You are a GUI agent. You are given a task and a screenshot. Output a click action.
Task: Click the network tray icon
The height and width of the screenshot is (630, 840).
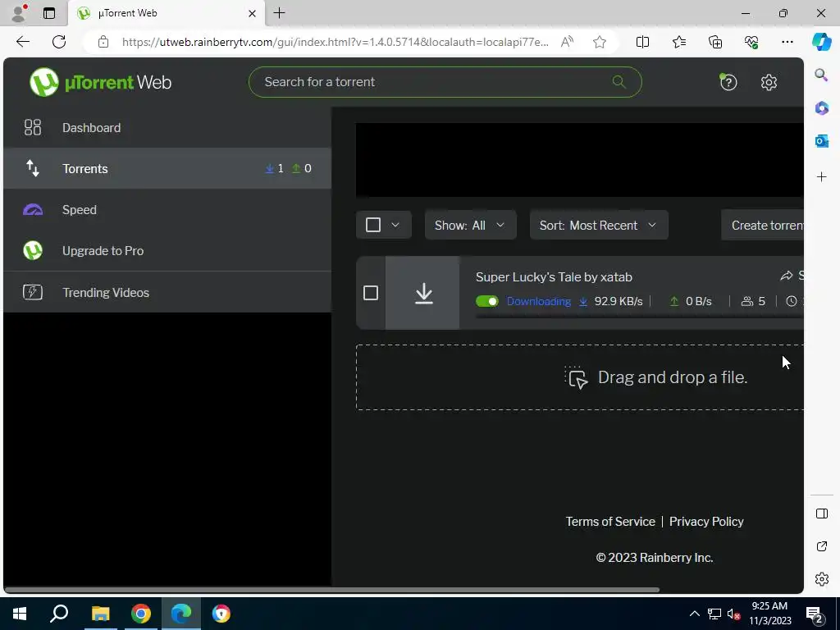[714, 614]
